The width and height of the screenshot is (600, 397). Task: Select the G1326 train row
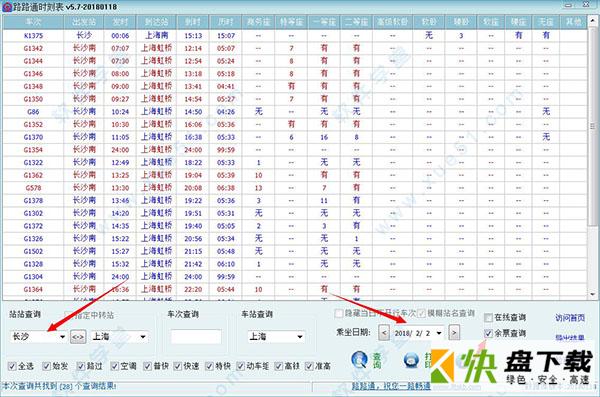[x=295, y=239]
